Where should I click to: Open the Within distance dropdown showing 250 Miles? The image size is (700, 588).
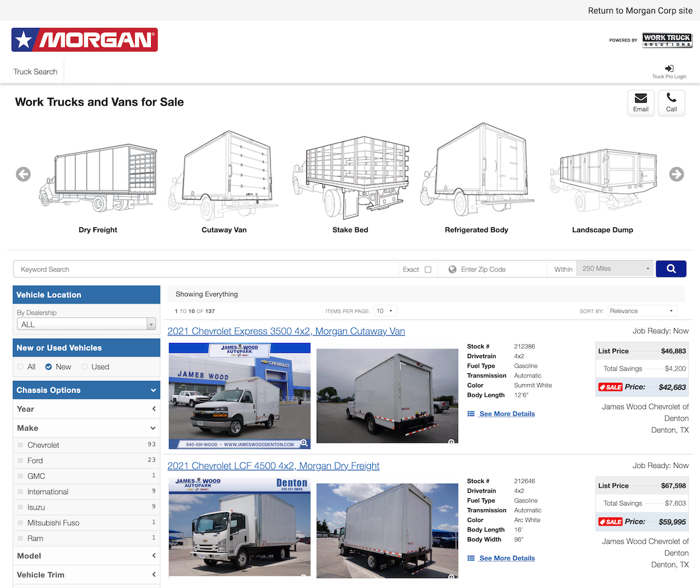tap(615, 268)
